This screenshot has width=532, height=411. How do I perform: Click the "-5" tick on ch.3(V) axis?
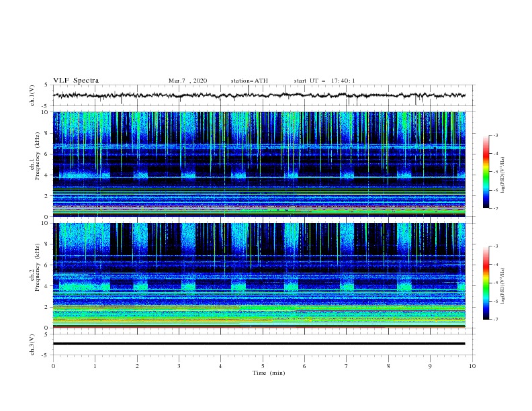46,355
